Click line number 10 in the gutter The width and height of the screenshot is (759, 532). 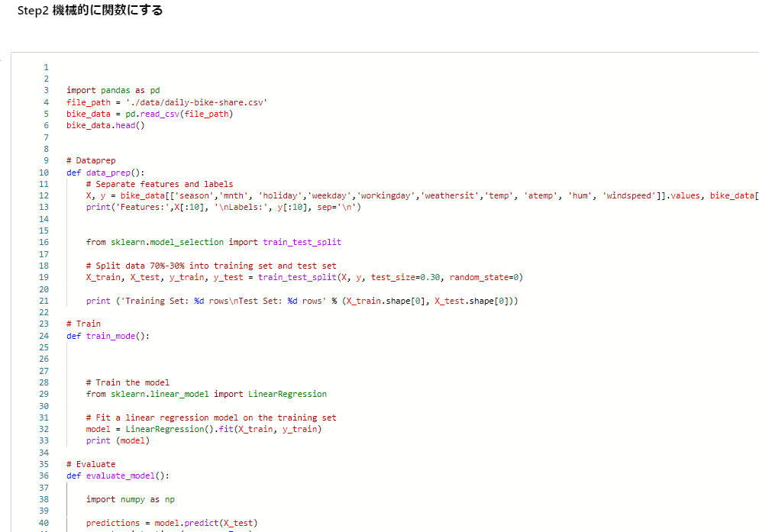point(44,172)
